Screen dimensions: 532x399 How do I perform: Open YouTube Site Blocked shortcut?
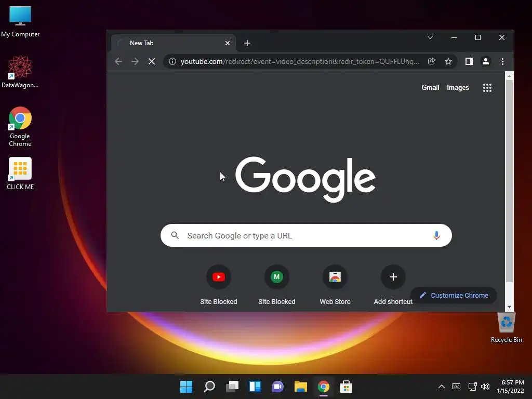[x=219, y=285]
